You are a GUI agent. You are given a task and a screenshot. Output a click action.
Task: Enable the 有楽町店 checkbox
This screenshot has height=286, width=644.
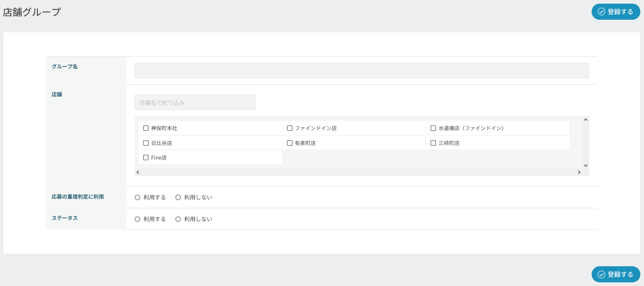(290, 143)
